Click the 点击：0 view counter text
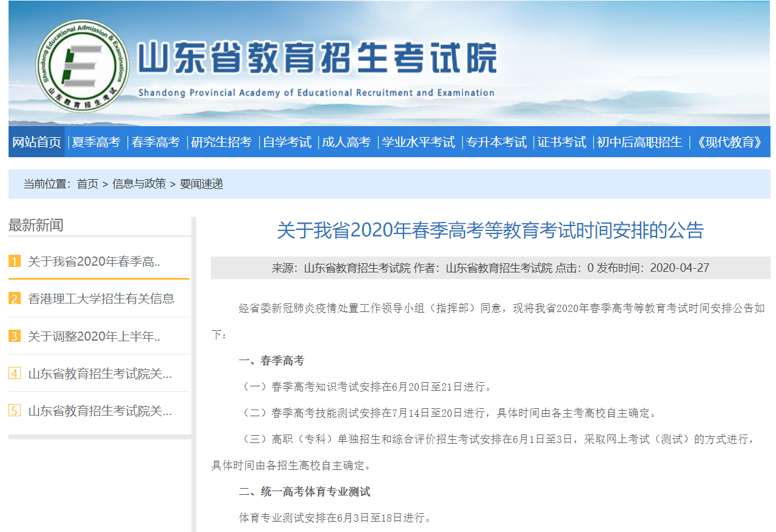The height and width of the screenshot is (532, 776). (x=574, y=268)
